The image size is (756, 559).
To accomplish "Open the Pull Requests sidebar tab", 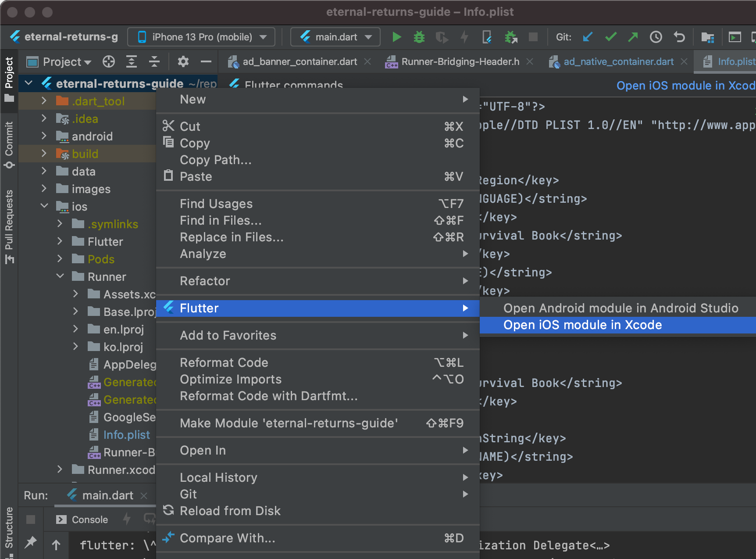I will 9,226.
